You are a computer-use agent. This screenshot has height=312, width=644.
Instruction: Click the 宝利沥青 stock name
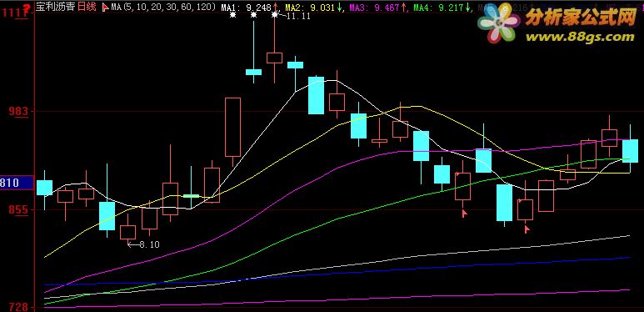click(x=56, y=7)
